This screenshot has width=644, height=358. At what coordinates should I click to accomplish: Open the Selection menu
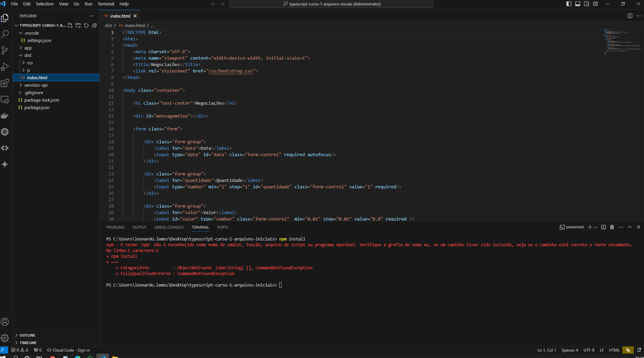pyautogui.click(x=45, y=4)
